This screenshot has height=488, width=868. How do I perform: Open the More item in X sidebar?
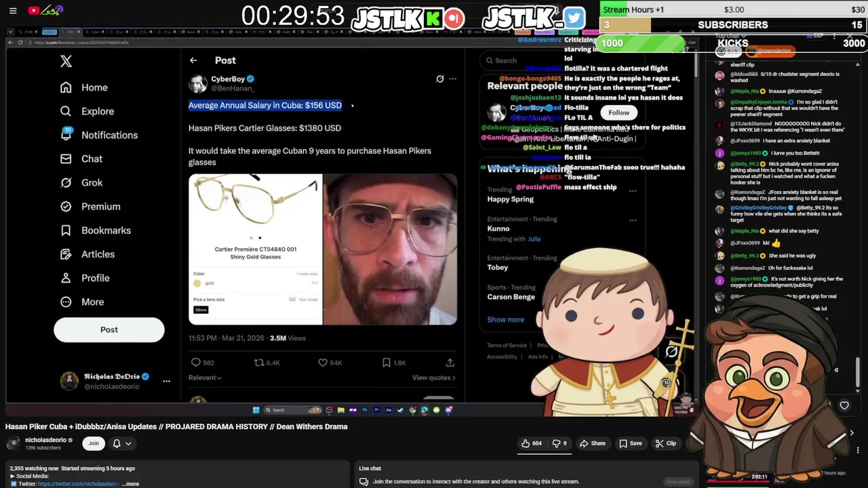82,302
